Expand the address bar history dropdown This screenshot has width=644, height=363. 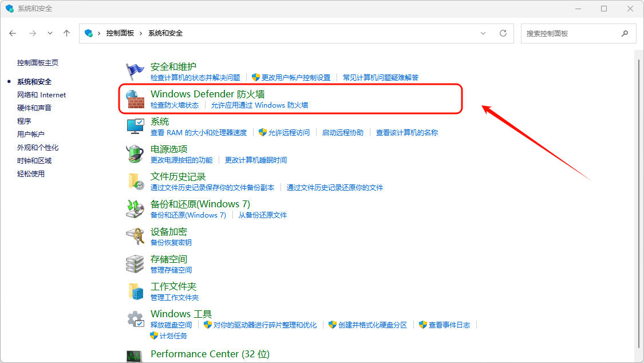click(x=483, y=33)
